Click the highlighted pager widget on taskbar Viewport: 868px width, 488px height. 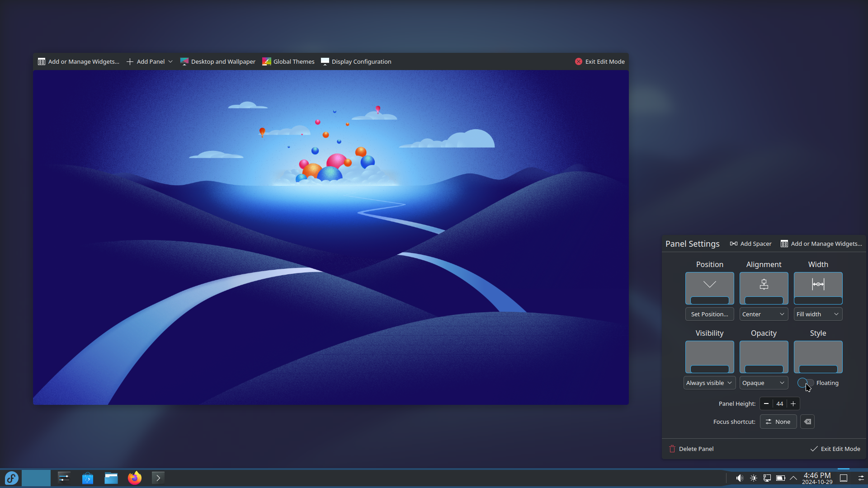click(36, 478)
